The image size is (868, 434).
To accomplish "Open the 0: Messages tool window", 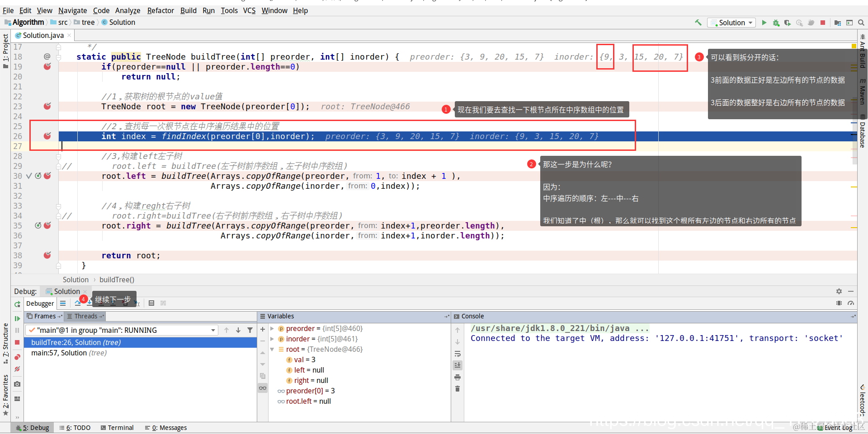I will [x=166, y=428].
